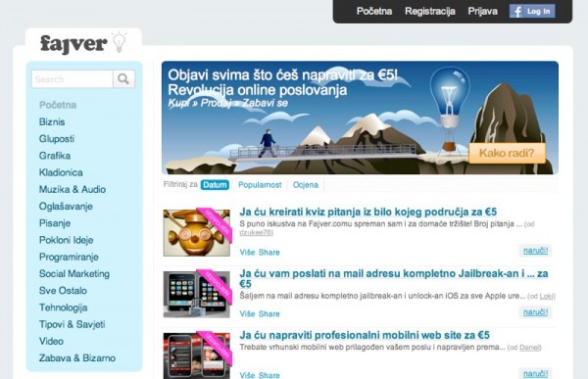Open the Gluposti category
The image size is (588, 379).
point(57,139)
